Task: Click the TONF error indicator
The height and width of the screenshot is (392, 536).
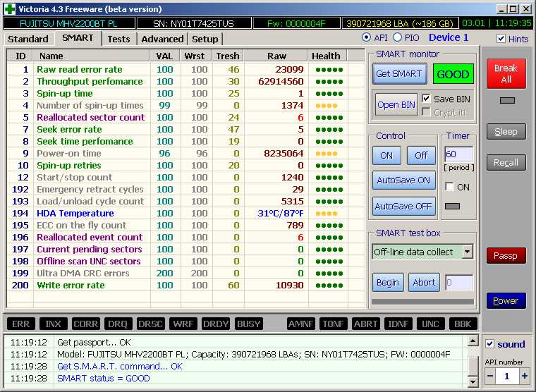Action: click(333, 324)
